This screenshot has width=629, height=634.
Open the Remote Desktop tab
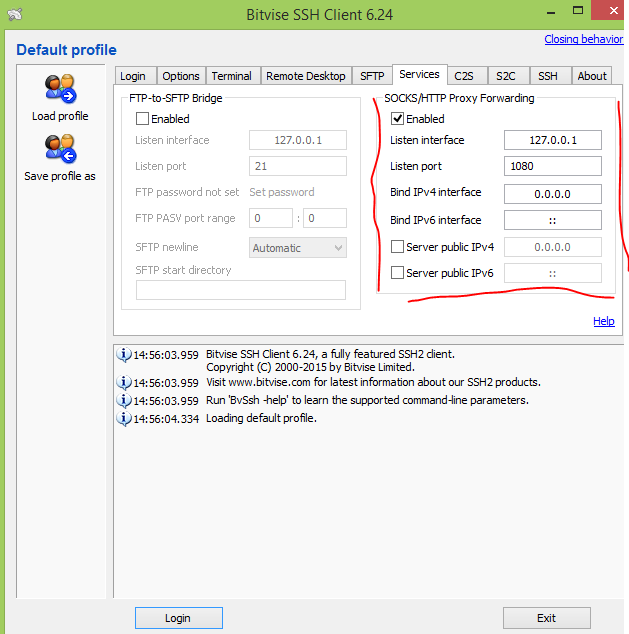pyautogui.click(x=306, y=76)
